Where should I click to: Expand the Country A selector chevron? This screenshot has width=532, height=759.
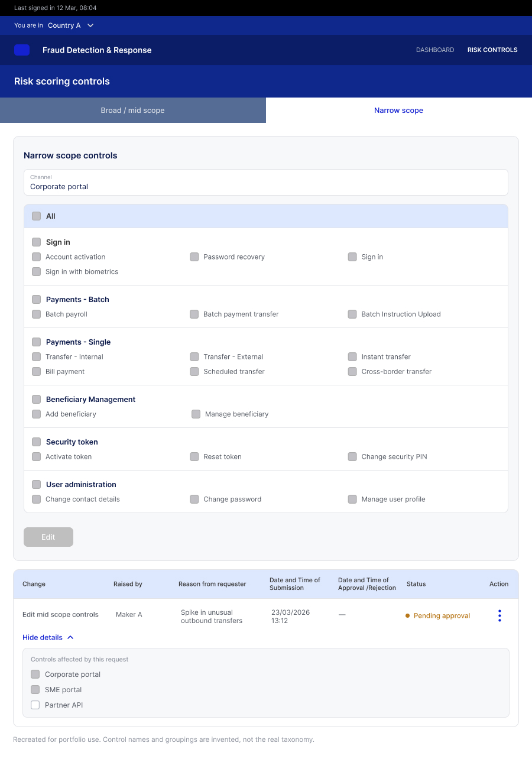coord(90,25)
